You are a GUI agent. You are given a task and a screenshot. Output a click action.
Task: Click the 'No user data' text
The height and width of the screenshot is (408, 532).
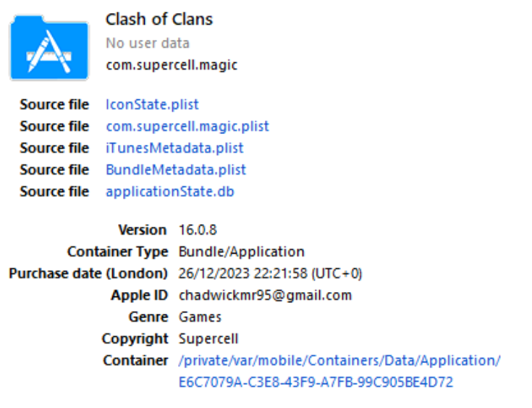point(148,43)
